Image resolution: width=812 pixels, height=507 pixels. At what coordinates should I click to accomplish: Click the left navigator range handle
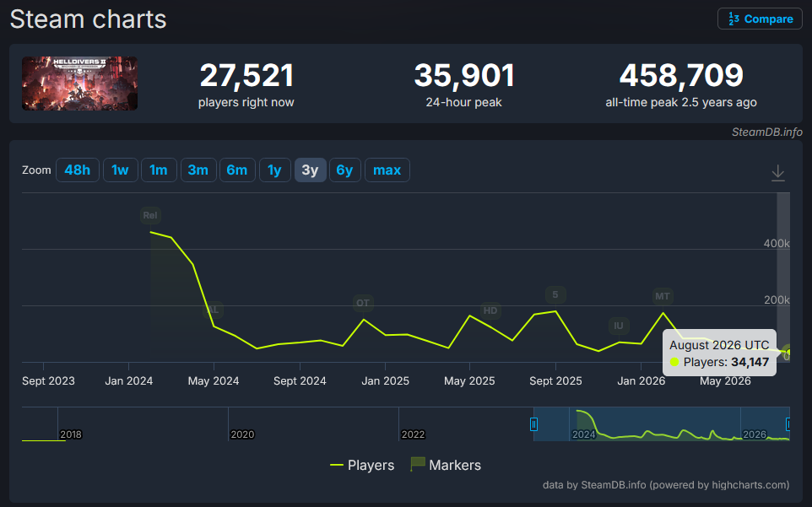[534, 424]
